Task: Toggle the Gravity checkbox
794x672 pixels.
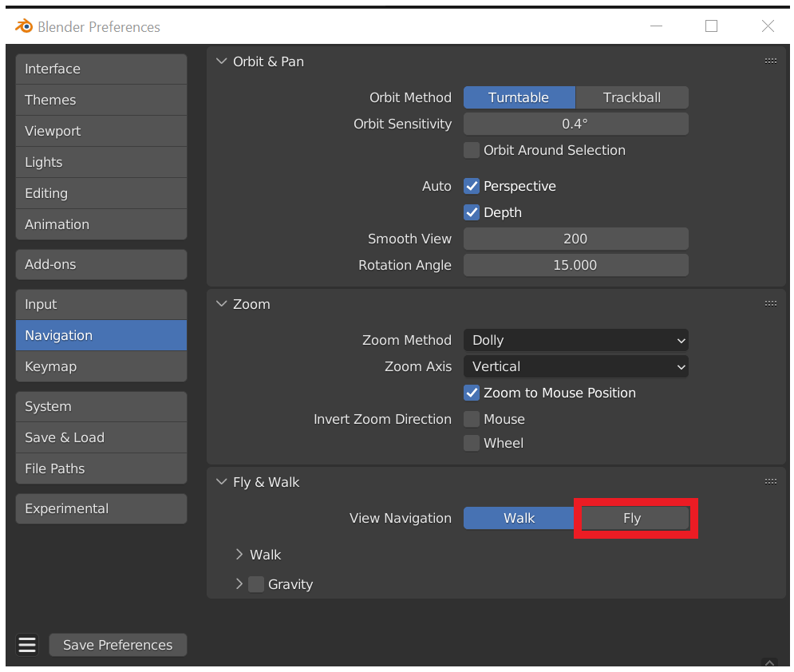Action: click(255, 583)
